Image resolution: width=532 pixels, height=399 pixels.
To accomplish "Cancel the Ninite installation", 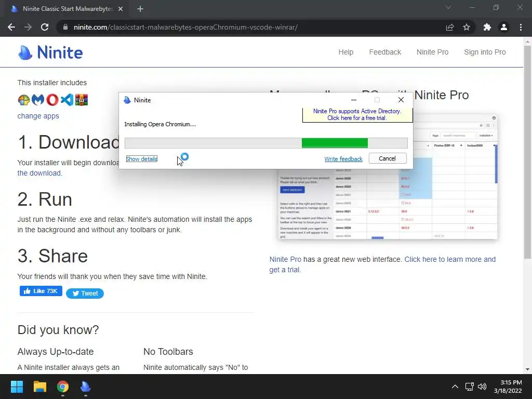I will 388,158.
